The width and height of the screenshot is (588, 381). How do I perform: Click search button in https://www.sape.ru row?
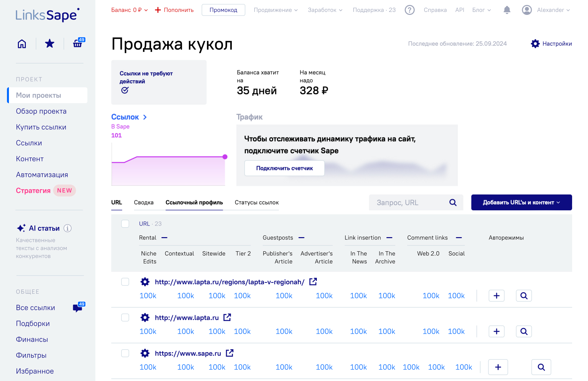coord(541,367)
